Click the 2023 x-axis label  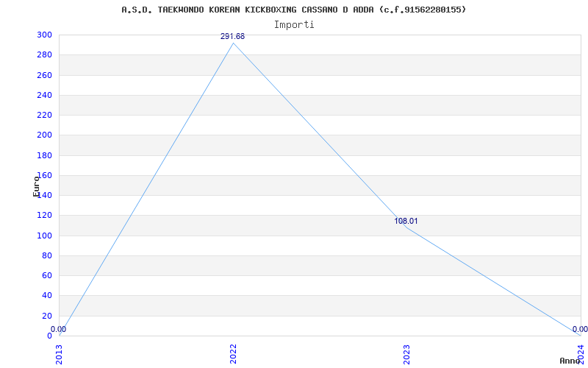(407, 354)
